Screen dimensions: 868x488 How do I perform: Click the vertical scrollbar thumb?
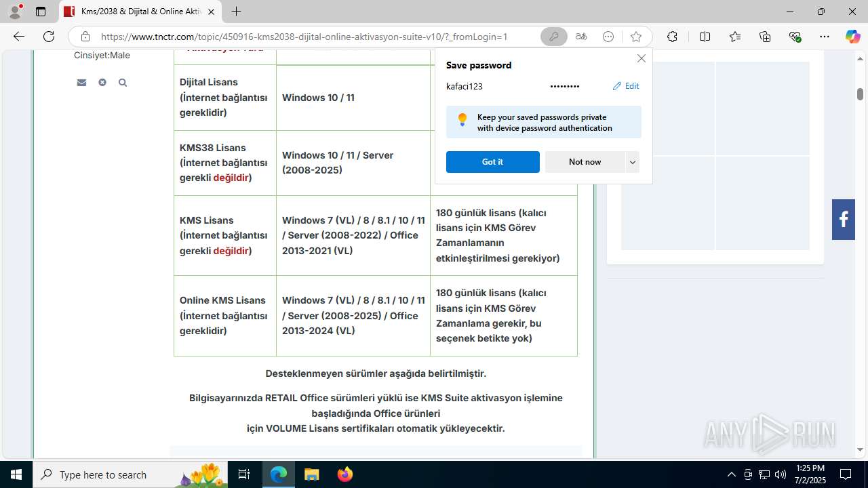(860, 94)
